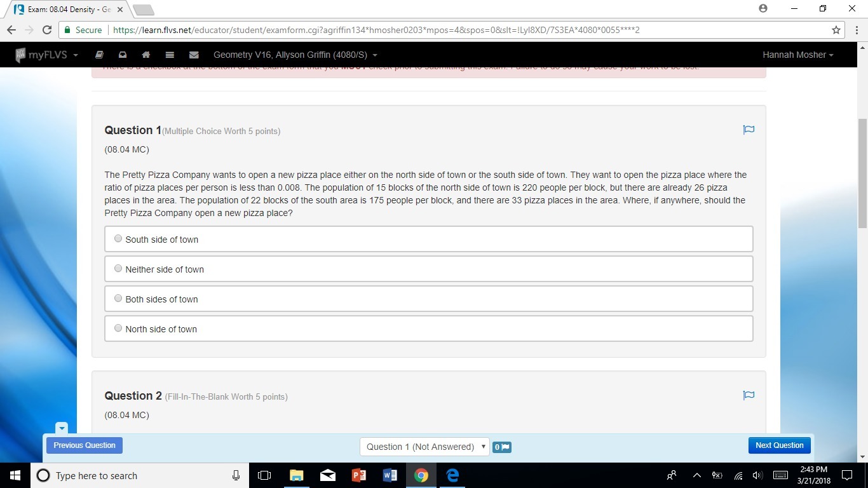The image size is (868, 488).
Task: Open a new Chrome tab
Action: (x=144, y=10)
